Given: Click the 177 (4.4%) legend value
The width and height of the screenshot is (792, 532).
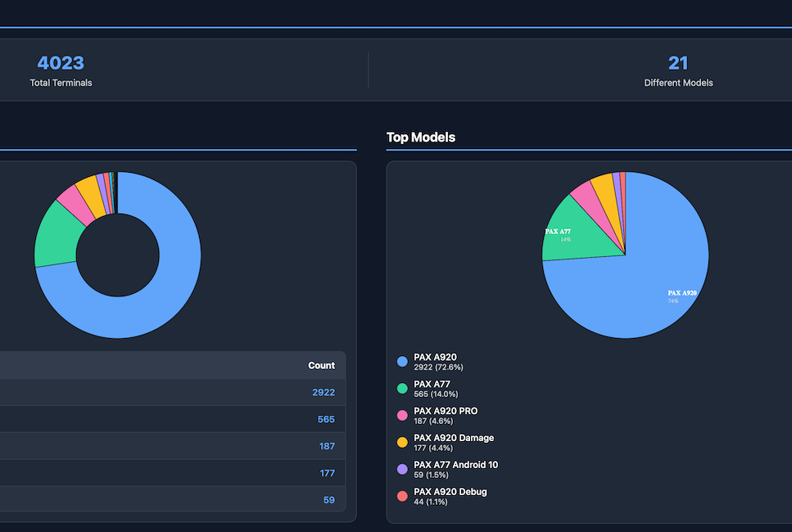Looking at the screenshot, I should point(433,448).
